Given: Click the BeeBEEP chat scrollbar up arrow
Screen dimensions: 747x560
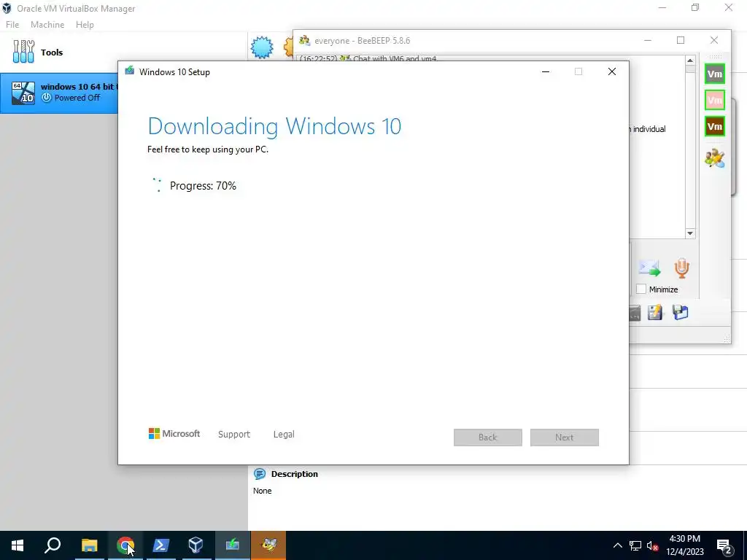Looking at the screenshot, I should coord(690,60).
